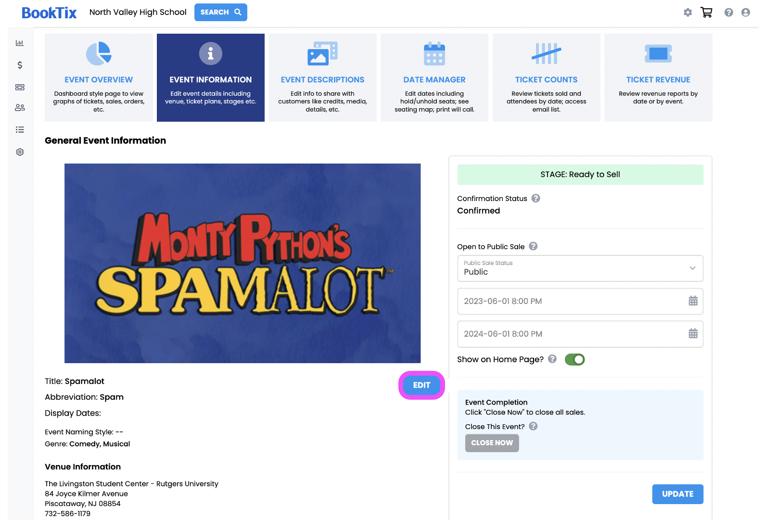The width and height of the screenshot is (765, 532).
Task: Click 'The Livingston Student Center - Rutgers University' text
Action: (132, 484)
